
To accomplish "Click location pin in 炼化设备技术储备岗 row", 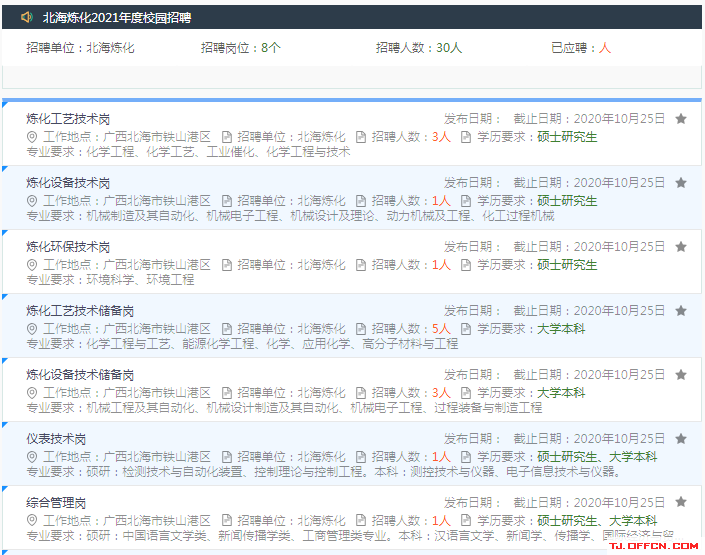I will (x=31, y=393).
